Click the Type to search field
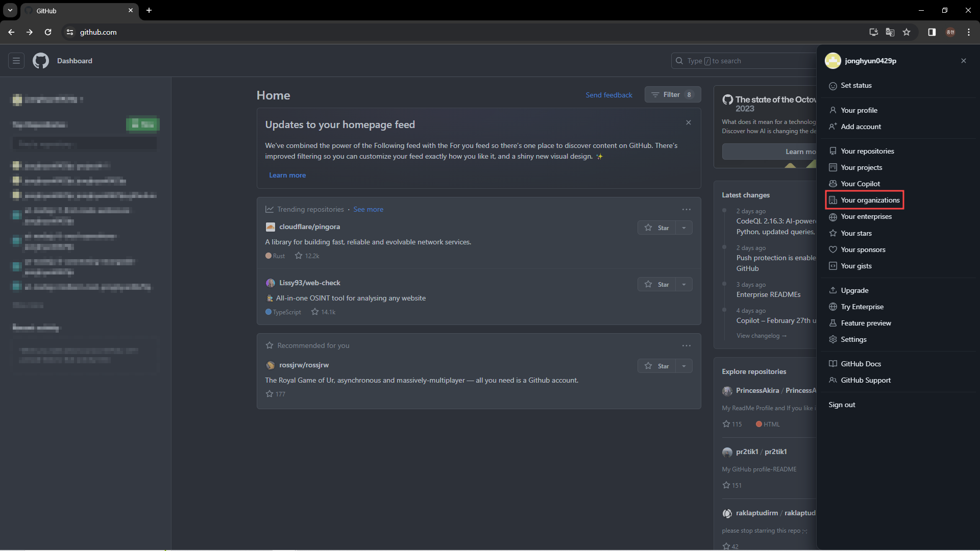The image size is (980, 551). tap(743, 61)
